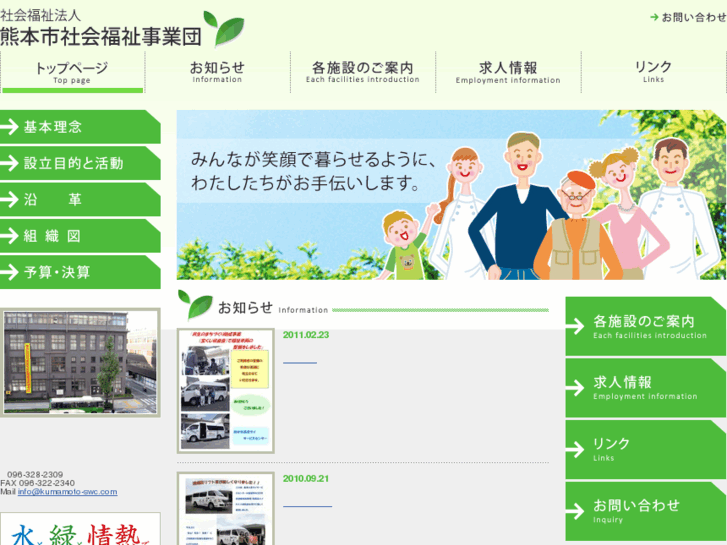Click the info@kumamoto-swc.com mail link

click(68, 492)
